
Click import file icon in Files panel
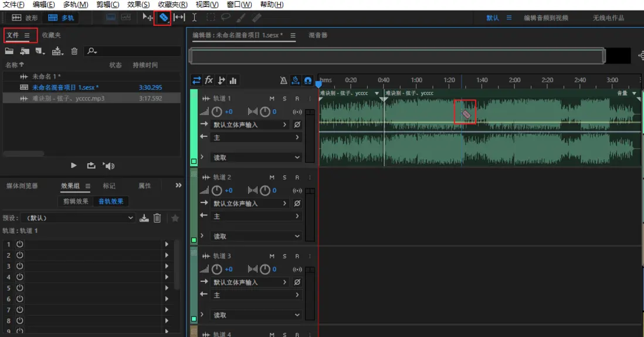25,52
